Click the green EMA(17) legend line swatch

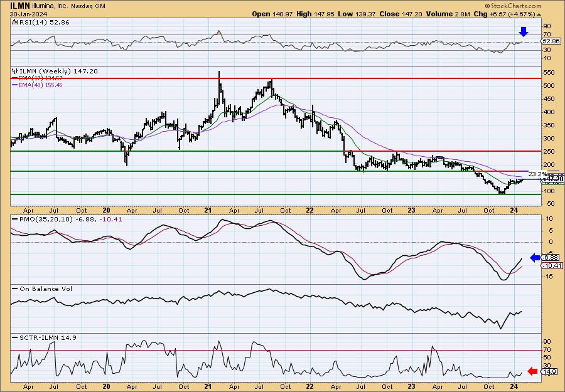(x=15, y=78)
